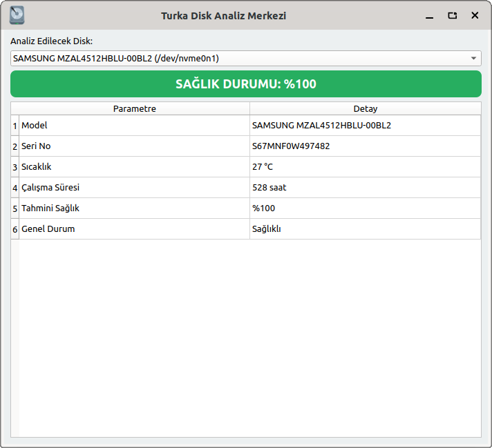Select the Tahmini Sağlık cell
The height and width of the screenshot is (448, 492).
tap(134, 208)
